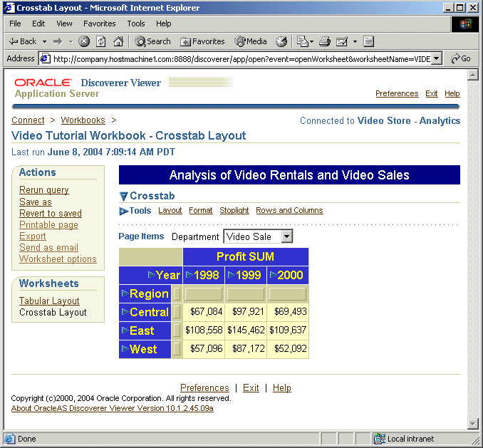The width and height of the screenshot is (483, 448).
Task: Open Search pane in toolbar
Action: tap(152, 41)
